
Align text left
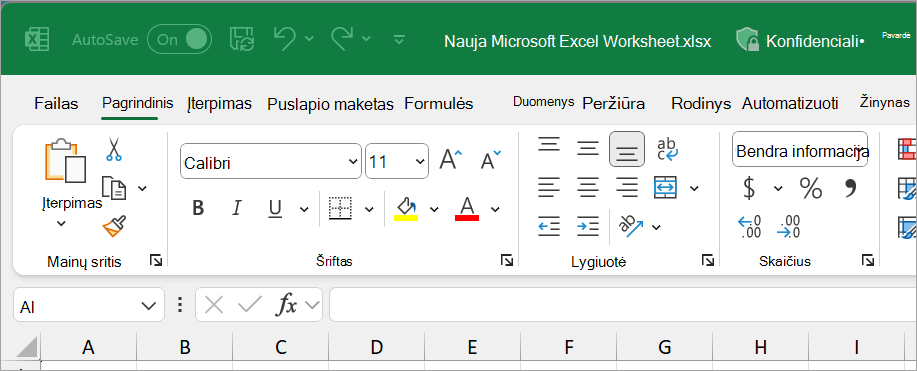coord(549,187)
